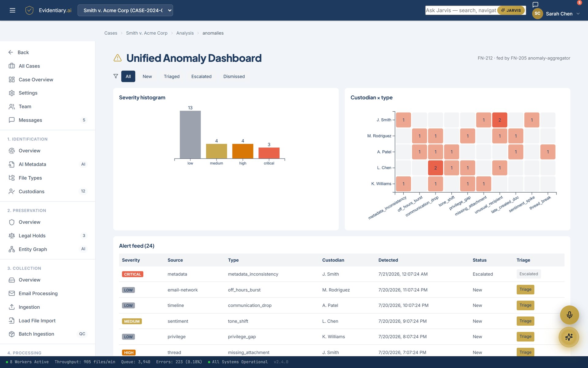The image size is (588, 368).
Task: Select the All filter tab
Action: coord(128,76)
